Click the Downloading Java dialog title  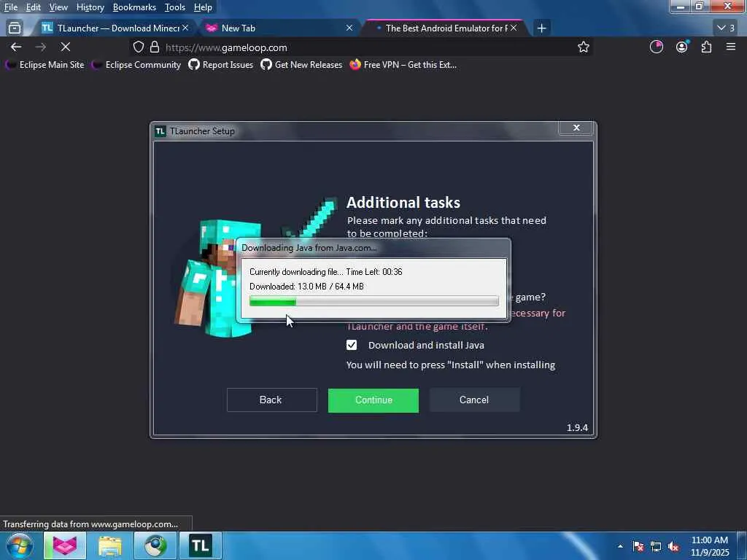pyautogui.click(x=309, y=248)
